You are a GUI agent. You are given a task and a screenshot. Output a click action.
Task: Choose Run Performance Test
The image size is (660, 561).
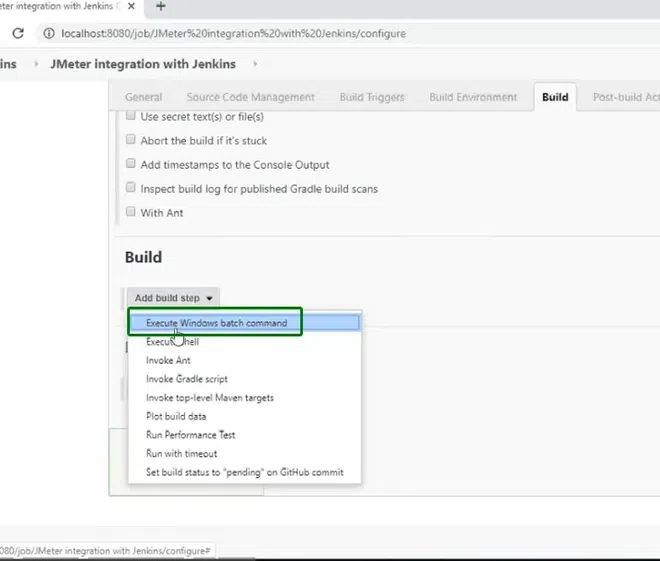(x=244, y=435)
